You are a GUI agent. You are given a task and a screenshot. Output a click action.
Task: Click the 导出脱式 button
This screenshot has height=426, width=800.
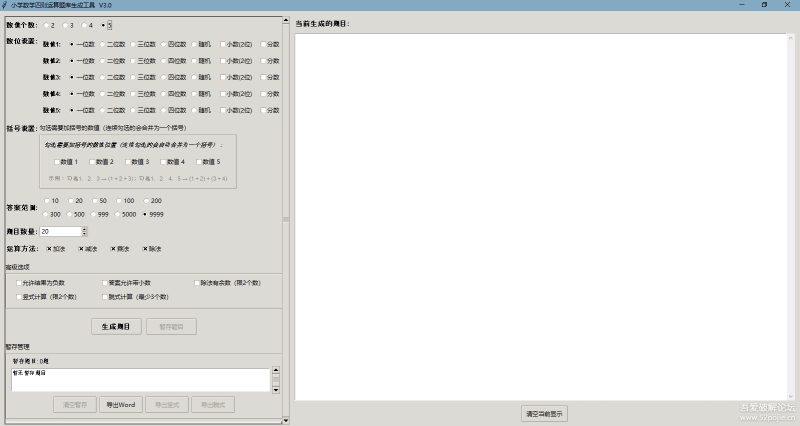tap(213, 405)
